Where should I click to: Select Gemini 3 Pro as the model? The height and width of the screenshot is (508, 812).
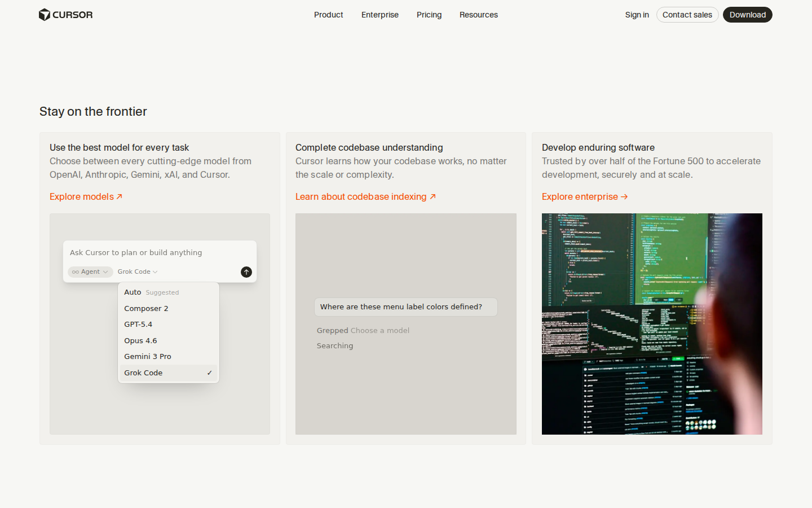click(x=148, y=356)
